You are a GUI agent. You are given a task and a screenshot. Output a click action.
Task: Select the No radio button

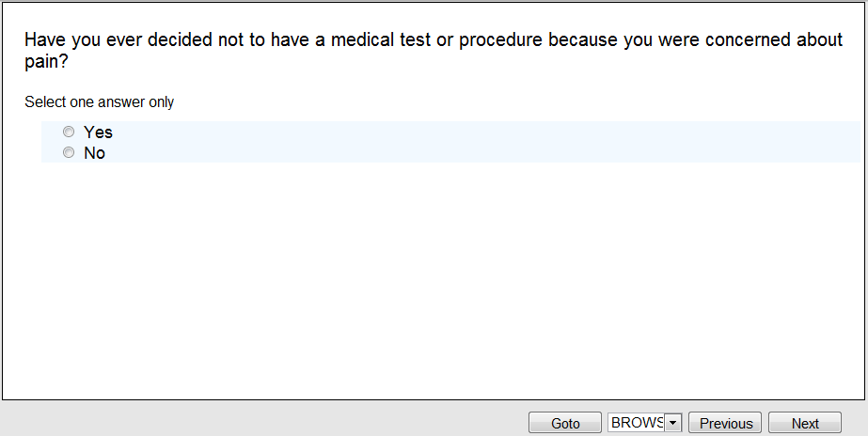(69, 153)
